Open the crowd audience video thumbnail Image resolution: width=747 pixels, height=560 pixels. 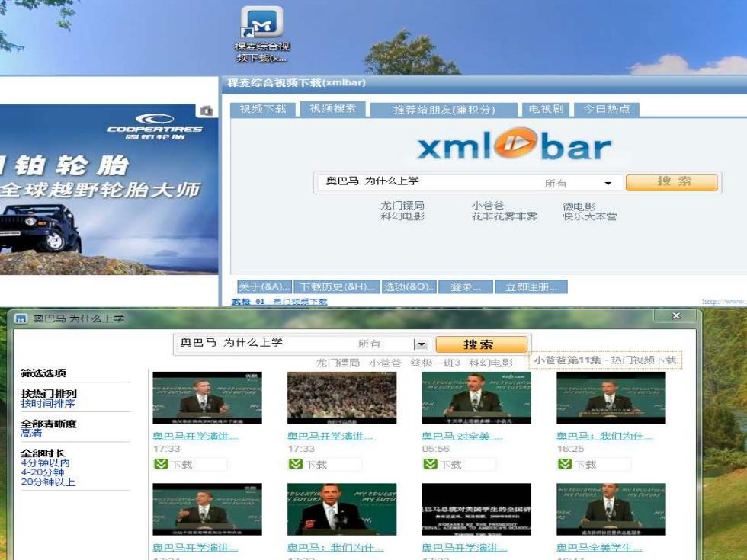(341, 398)
